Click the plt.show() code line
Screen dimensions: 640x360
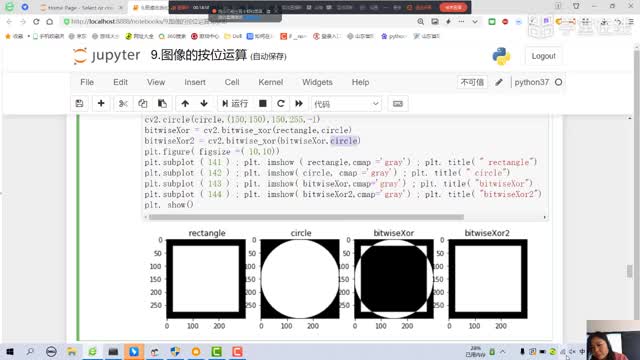tap(169, 205)
